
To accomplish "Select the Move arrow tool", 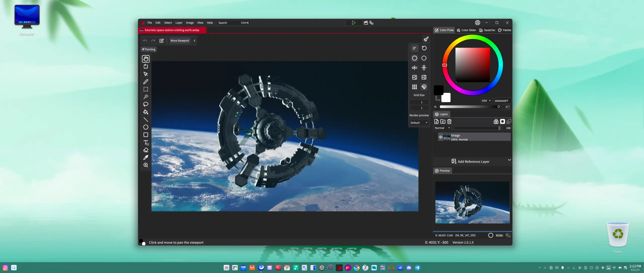I will 146,74.
